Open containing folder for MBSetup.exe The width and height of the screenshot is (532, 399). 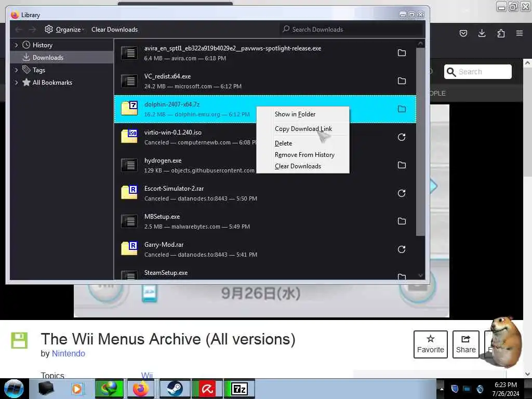click(402, 221)
